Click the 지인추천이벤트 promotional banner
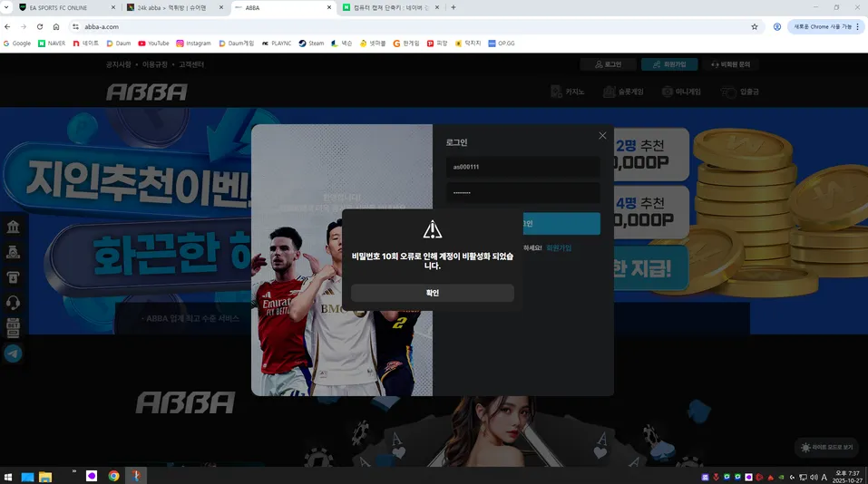Image resolution: width=868 pixels, height=484 pixels. click(127, 179)
